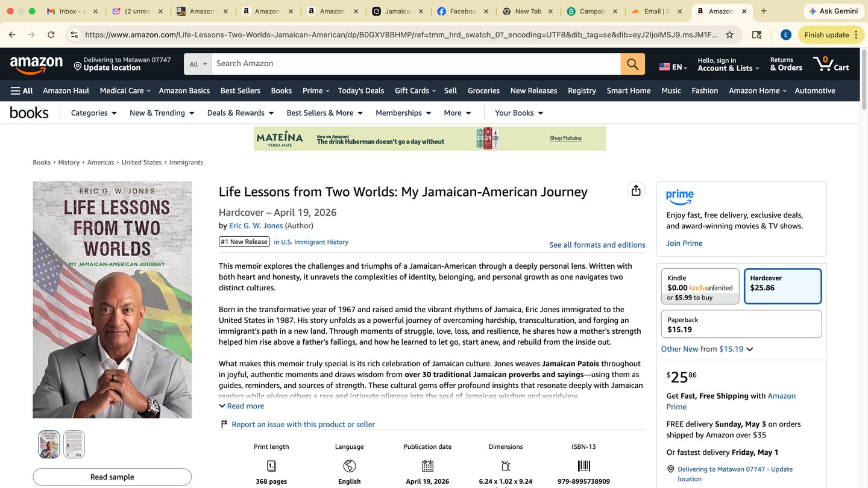This screenshot has height=488, width=868.
Task: Open Account & Lists menu
Action: pyautogui.click(x=728, y=64)
